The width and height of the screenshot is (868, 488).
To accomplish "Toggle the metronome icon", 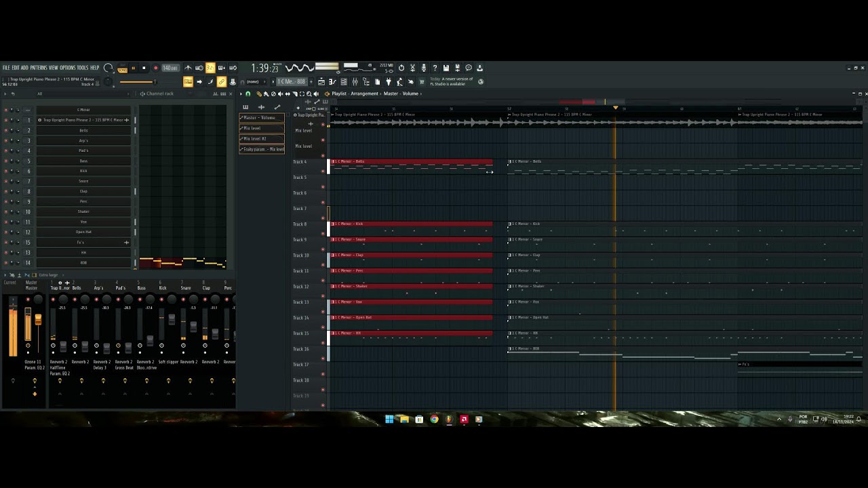I will click(x=189, y=68).
